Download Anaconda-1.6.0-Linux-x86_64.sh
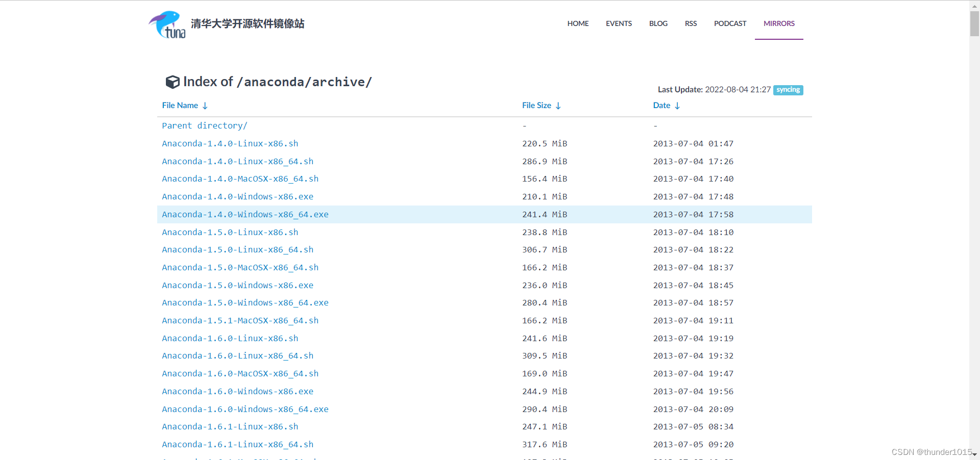Viewport: 980px width, 460px height. tap(238, 356)
